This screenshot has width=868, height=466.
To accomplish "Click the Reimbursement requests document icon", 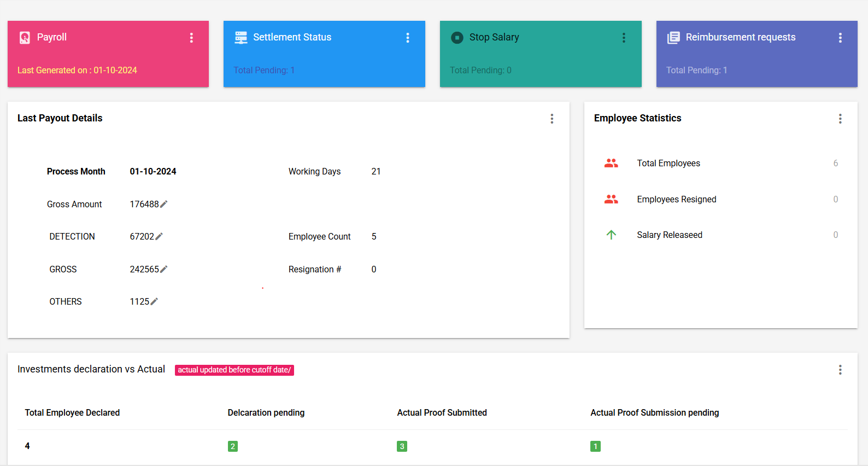I will pyautogui.click(x=673, y=37).
